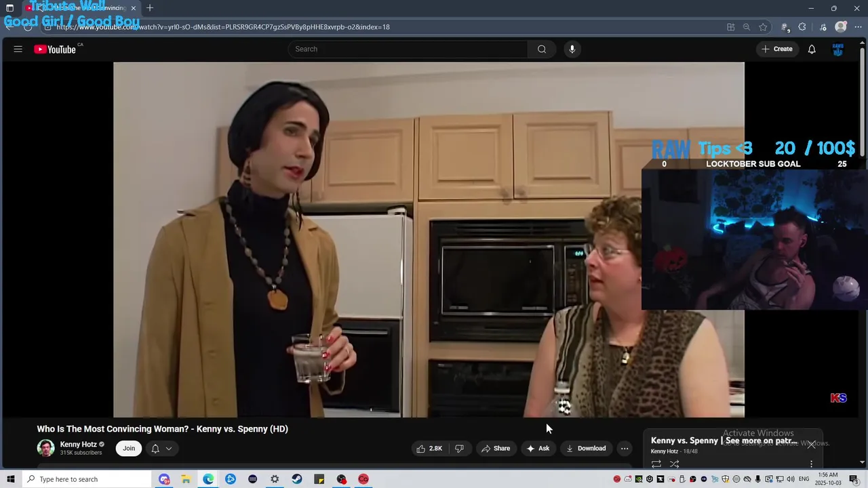Open the sticky notes taskbar app
868x488 pixels.
(x=319, y=479)
